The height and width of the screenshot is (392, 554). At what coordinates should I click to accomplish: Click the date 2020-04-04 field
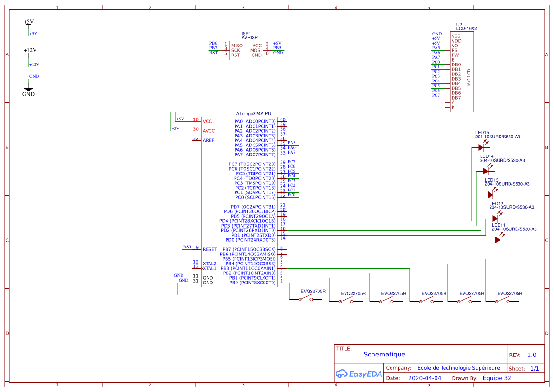[426, 378]
